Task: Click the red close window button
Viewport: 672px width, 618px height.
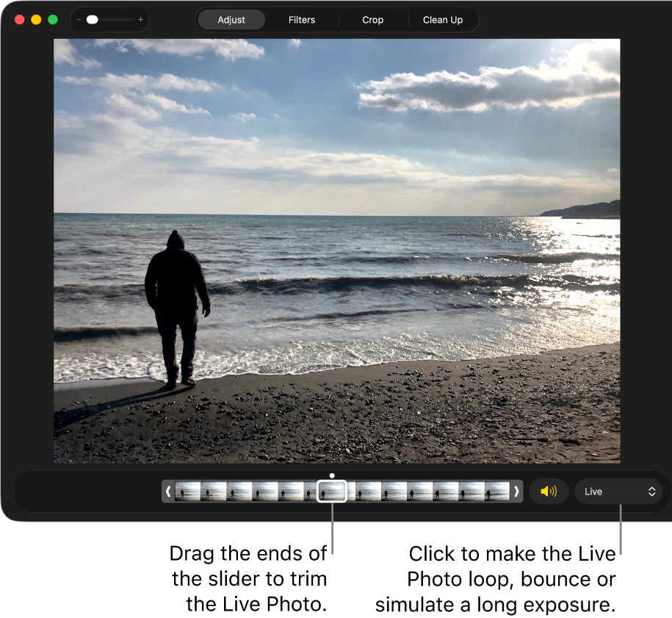Action: tap(18, 20)
